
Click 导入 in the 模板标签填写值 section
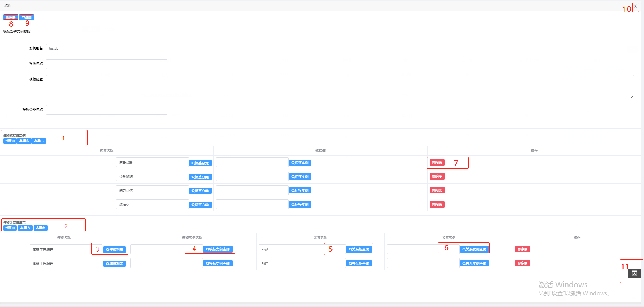pyautogui.click(x=24, y=141)
